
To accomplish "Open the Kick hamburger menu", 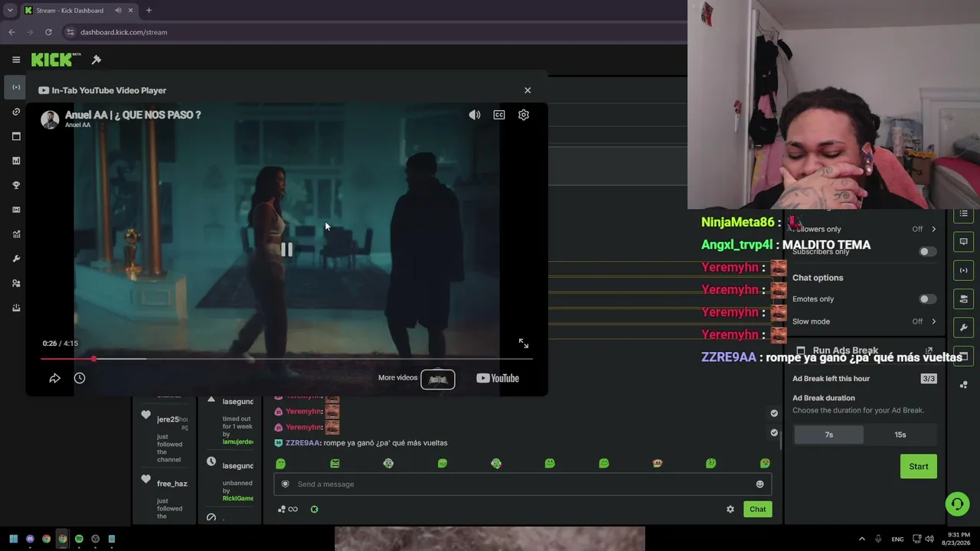I will [x=16, y=60].
